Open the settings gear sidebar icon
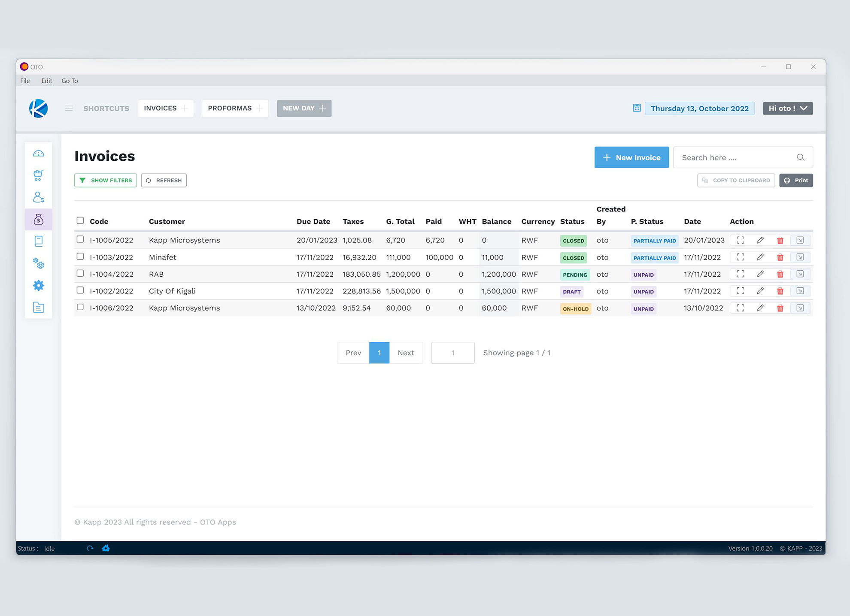The image size is (850, 616). [39, 286]
